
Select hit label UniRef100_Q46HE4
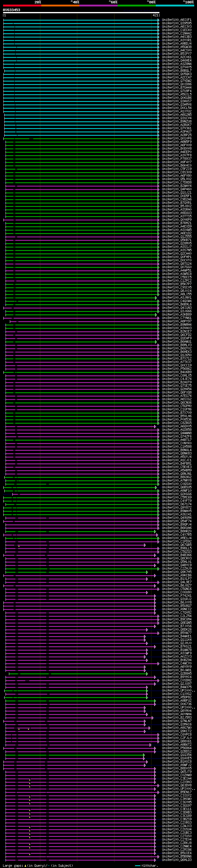pyautogui.click(x=177, y=60)
